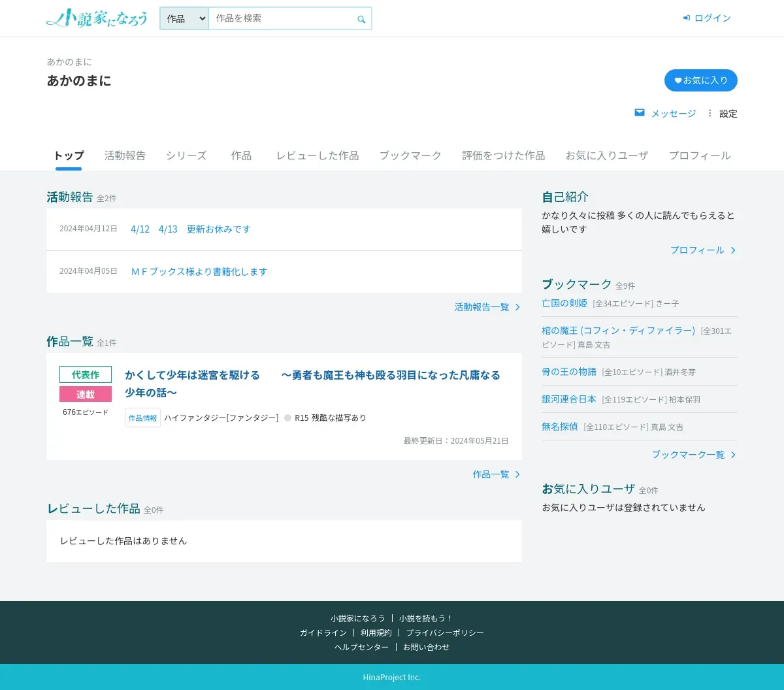Switch to the シリーズ tab

point(186,156)
